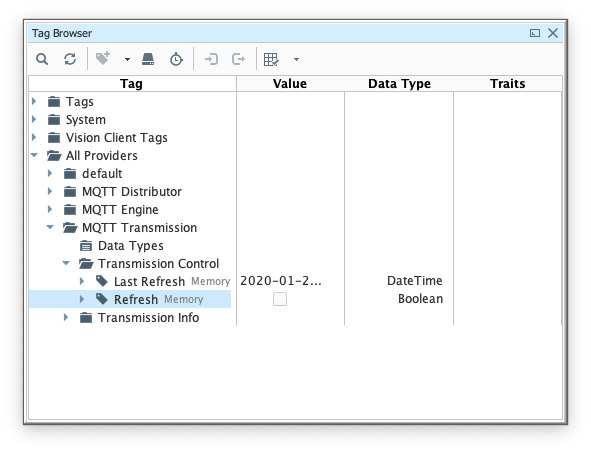This screenshot has height=452, width=591.
Task: Open the dropdown arrow beside add tag
Action: coord(127,59)
